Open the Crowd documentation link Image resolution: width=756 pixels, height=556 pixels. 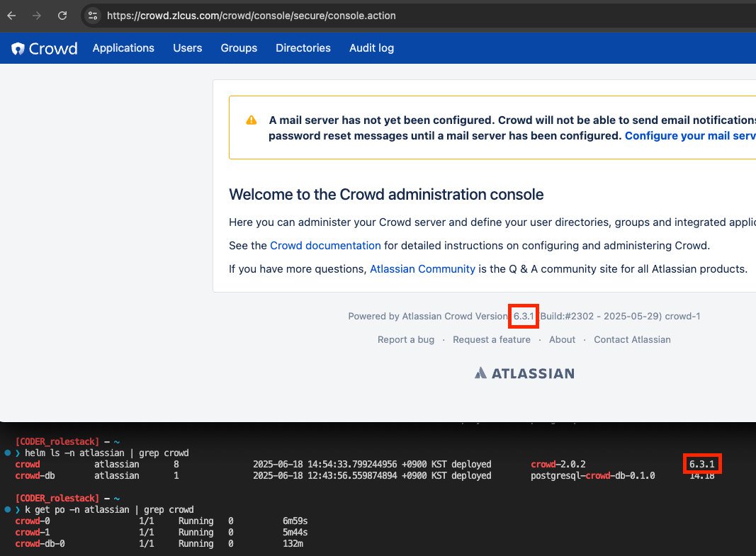pos(325,246)
